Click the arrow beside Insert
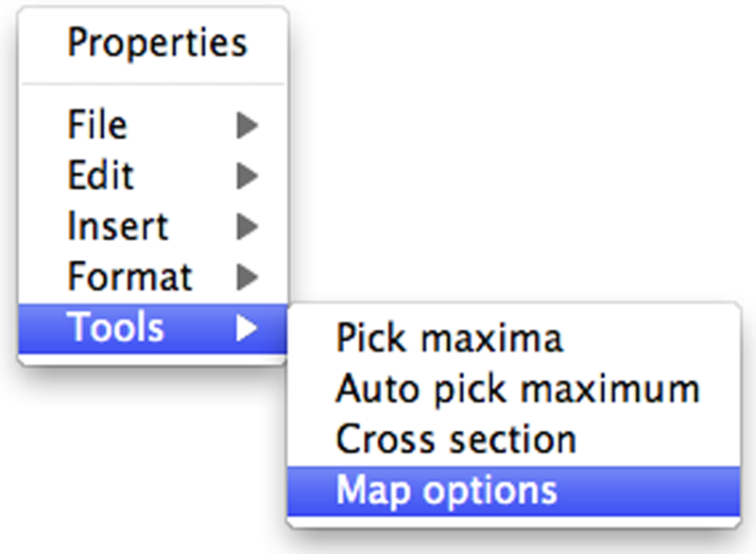This screenshot has width=756, height=554. point(248,227)
